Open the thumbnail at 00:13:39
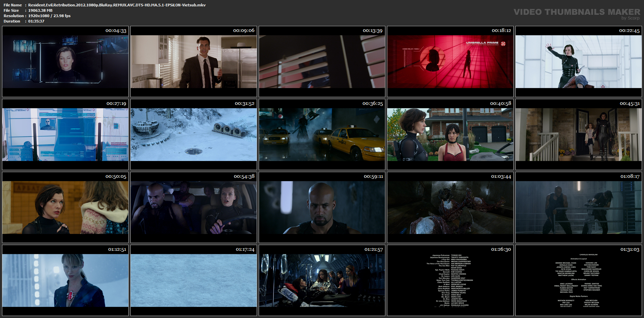The width and height of the screenshot is (644, 318). 322,62
